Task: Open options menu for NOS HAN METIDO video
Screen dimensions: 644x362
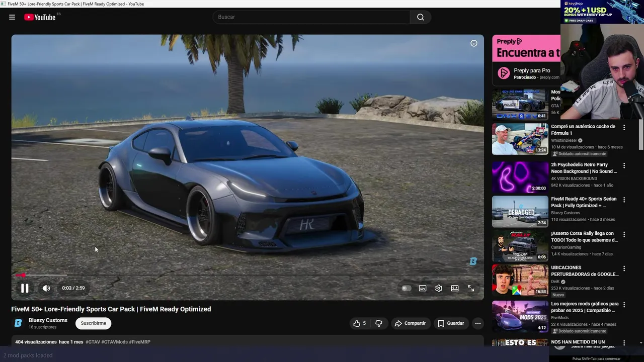Action: click(624, 343)
